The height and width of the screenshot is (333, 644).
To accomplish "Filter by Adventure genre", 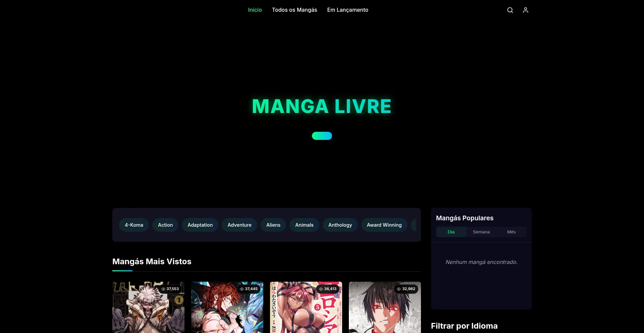I will coord(239,225).
